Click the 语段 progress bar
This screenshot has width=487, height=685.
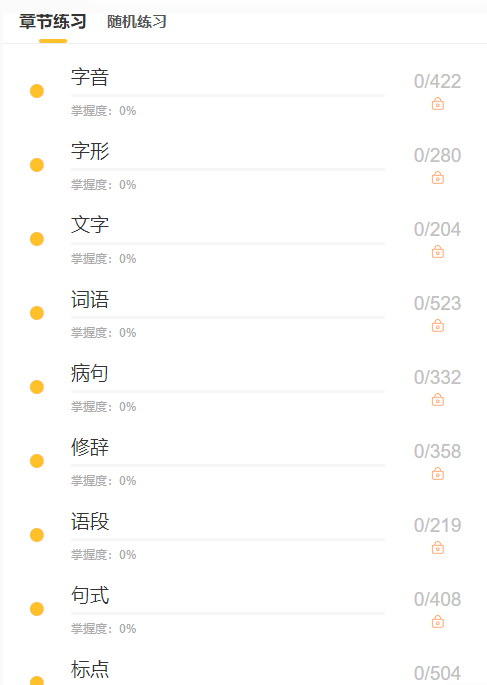[x=228, y=540]
